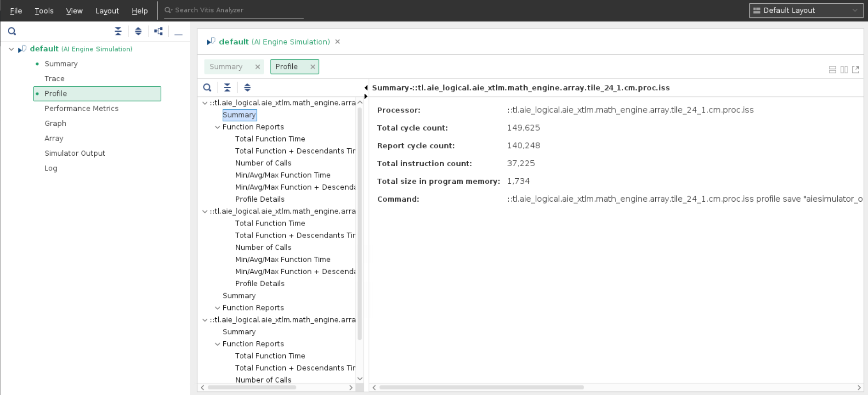868x395 pixels.
Task: Click the Total cycle count value 149,625
Action: [523, 128]
